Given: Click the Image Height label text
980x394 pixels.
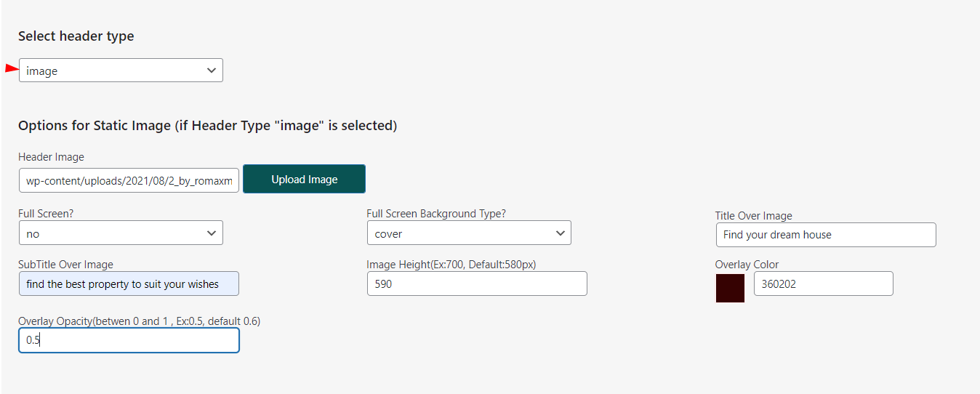Looking at the screenshot, I should pos(456,265).
